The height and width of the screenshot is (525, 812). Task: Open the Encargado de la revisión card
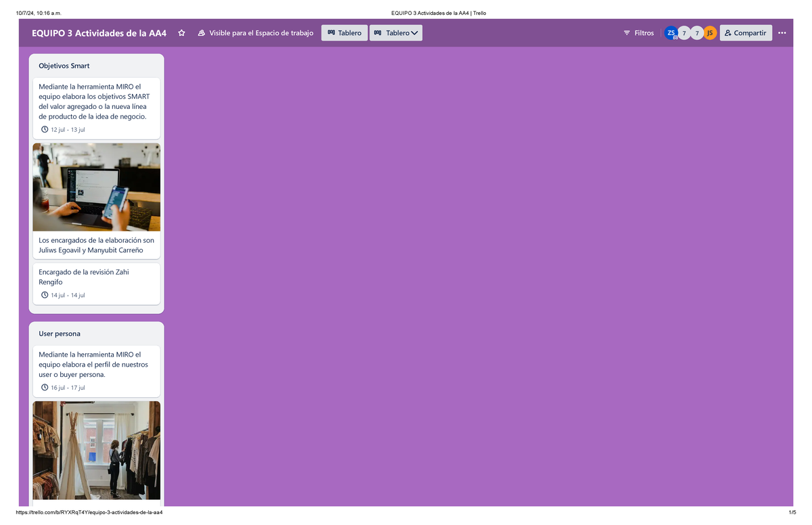tap(96, 277)
